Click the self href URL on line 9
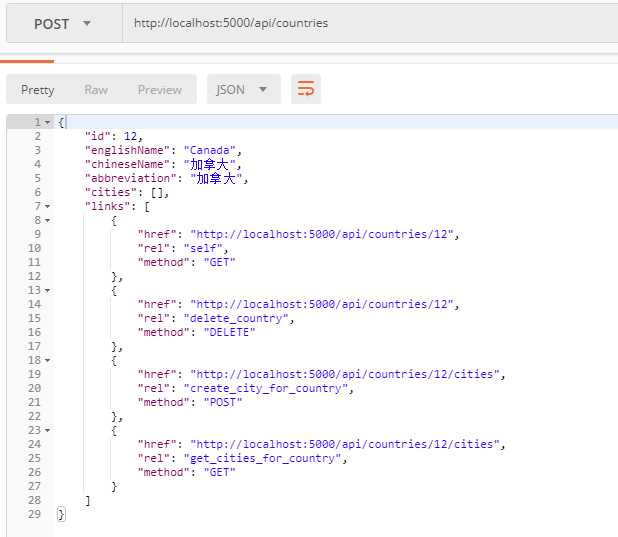The width and height of the screenshot is (618, 537). (x=322, y=234)
